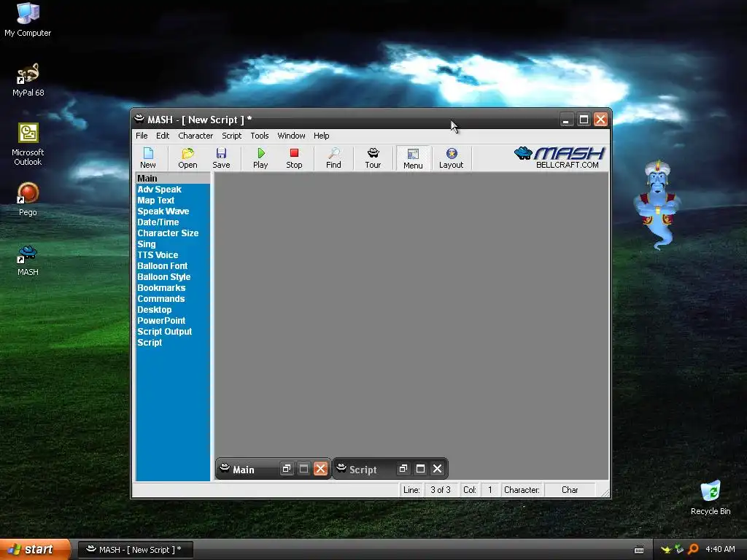Play the script with Play button
Image resolution: width=747 pixels, height=560 pixels.
(260, 158)
